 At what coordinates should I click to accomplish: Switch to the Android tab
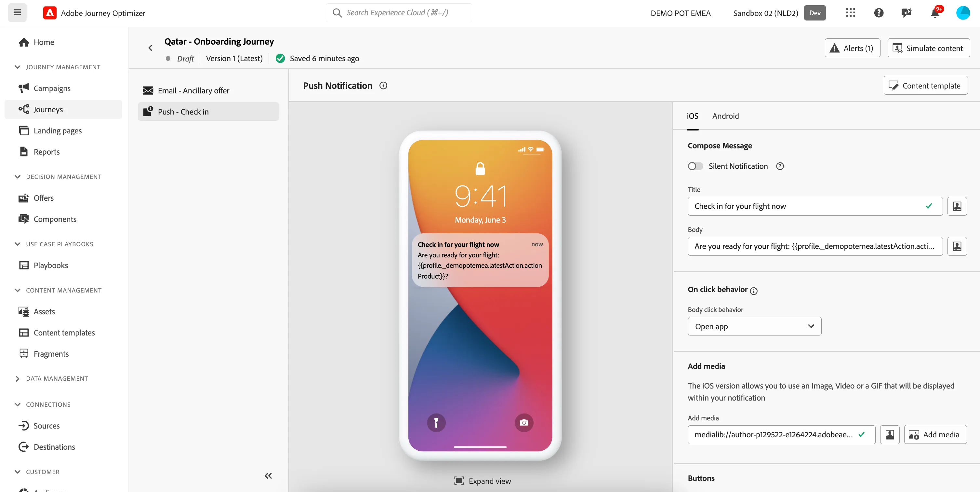[725, 116]
